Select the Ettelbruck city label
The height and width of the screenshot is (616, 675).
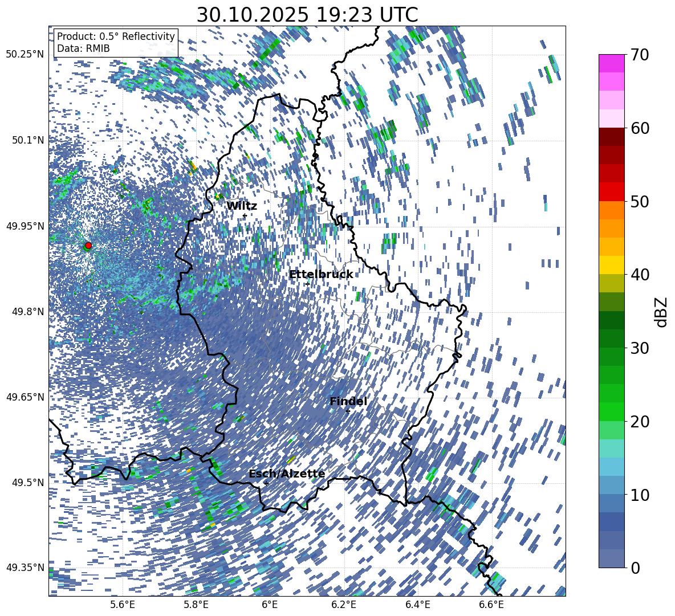point(321,275)
